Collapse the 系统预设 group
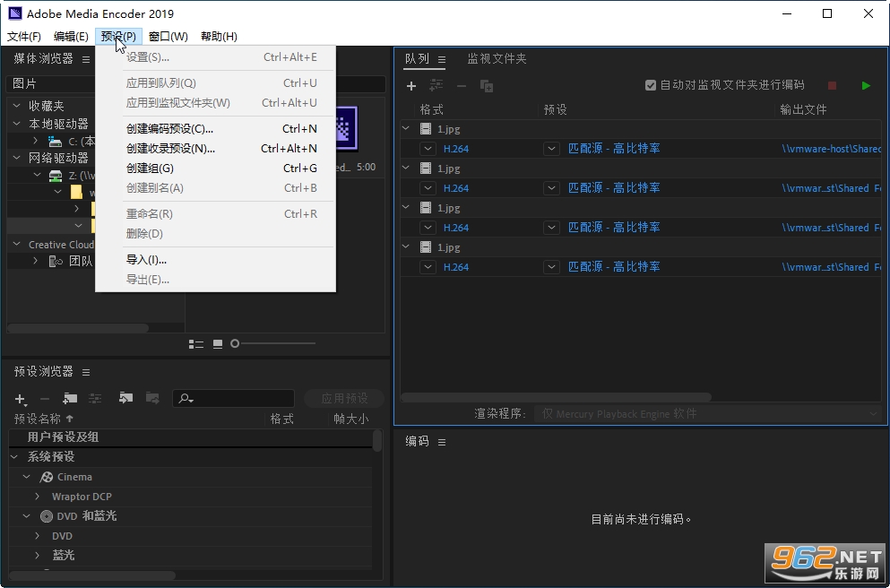This screenshot has height=588, width=890. (14, 456)
